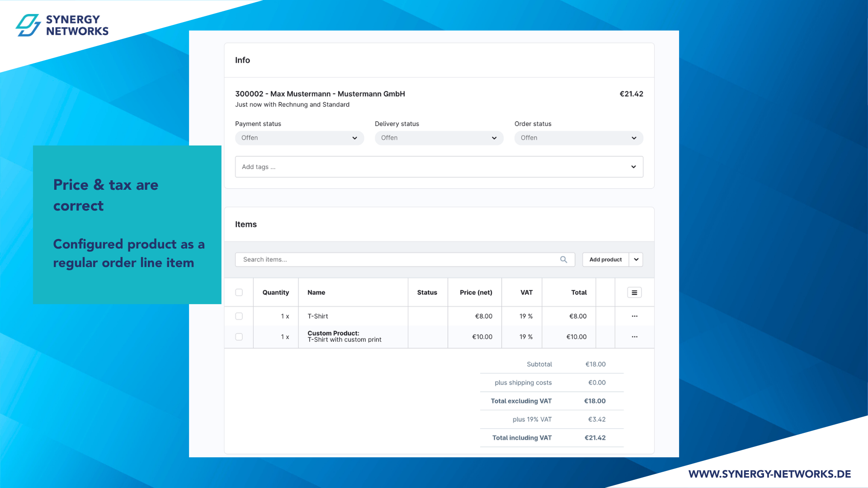Click the €21.42 order amount in Info
The width and height of the screenshot is (868, 488).
[631, 94]
